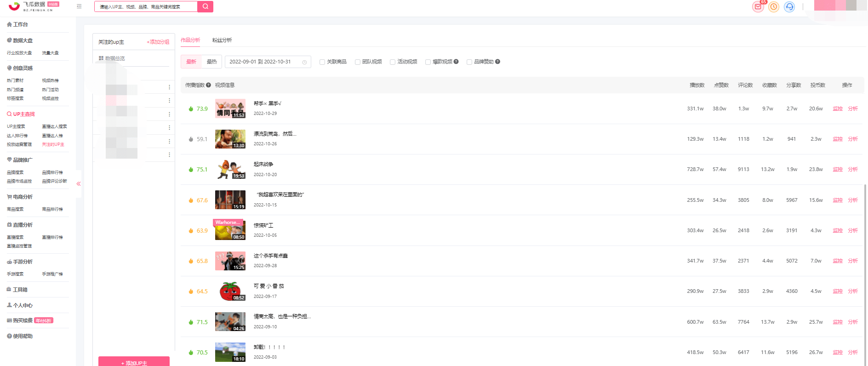Click 监控 for video 惊慌矿工

pyautogui.click(x=838, y=231)
